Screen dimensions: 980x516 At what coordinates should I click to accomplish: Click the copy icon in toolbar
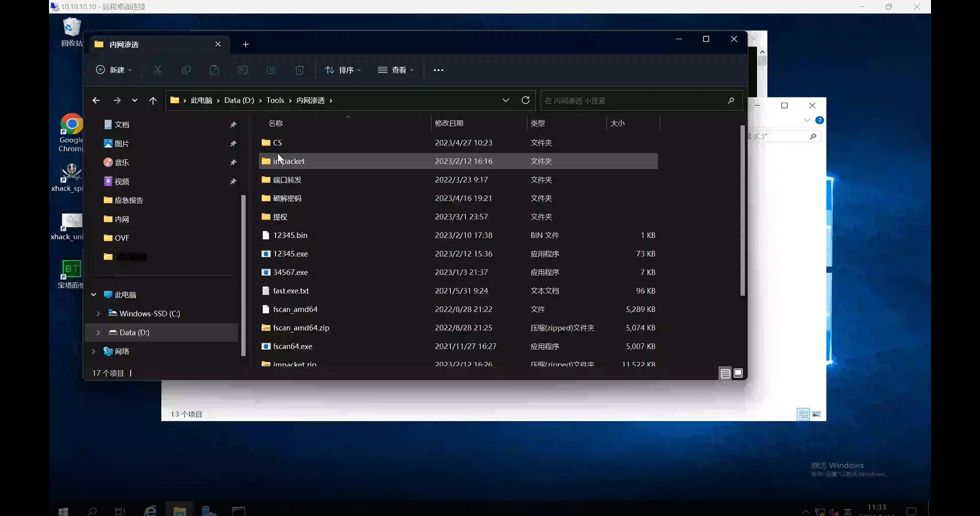coord(186,70)
